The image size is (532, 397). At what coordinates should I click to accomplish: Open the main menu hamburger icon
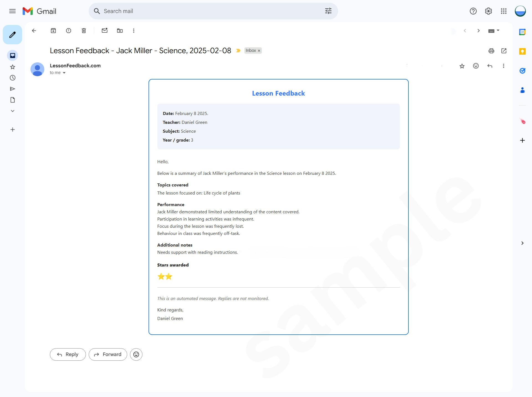coord(12,11)
